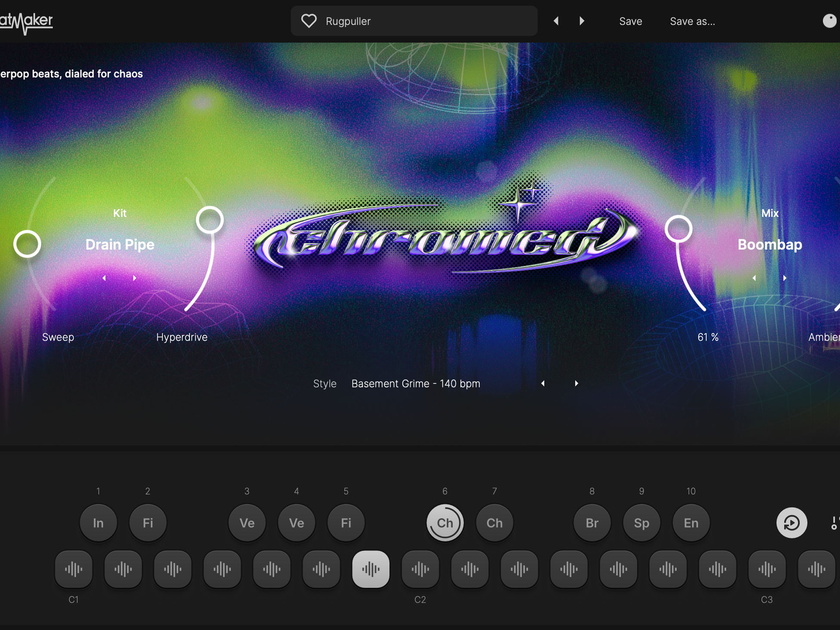Play the third drum pad after C2
This screenshot has height=630, width=840.
click(569, 569)
